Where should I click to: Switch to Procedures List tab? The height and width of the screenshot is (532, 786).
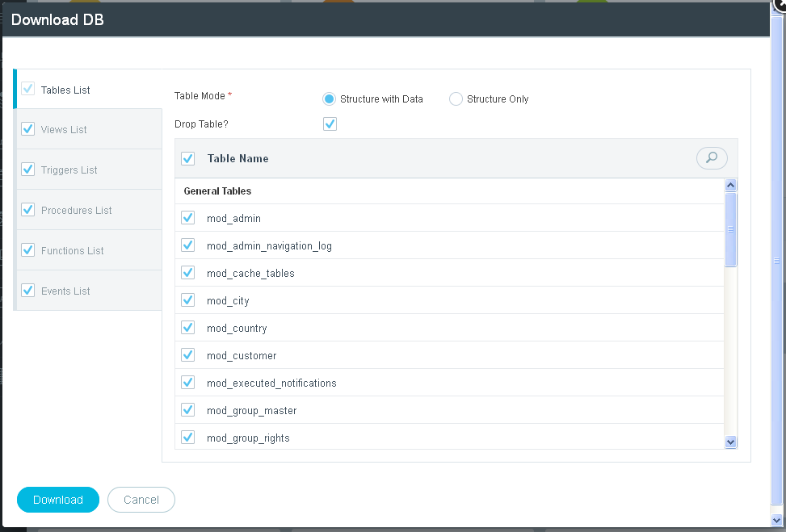click(x=89, y=211)
